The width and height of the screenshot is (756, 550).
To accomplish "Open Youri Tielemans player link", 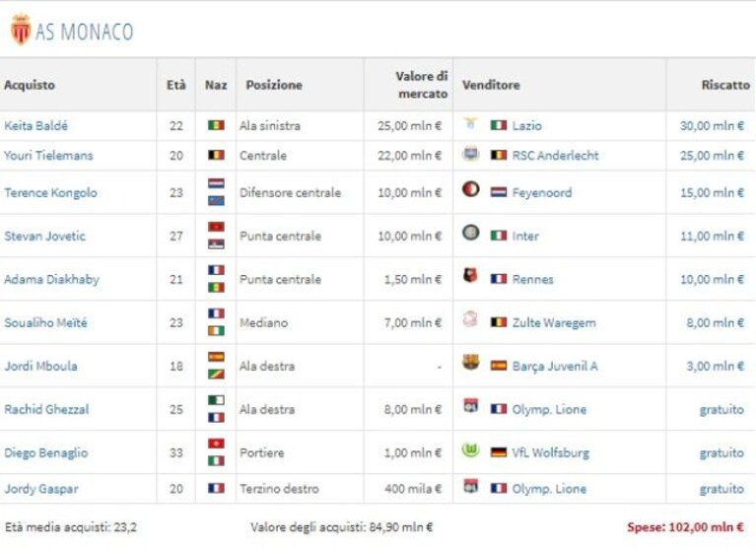I will click(x=48, y=156).
